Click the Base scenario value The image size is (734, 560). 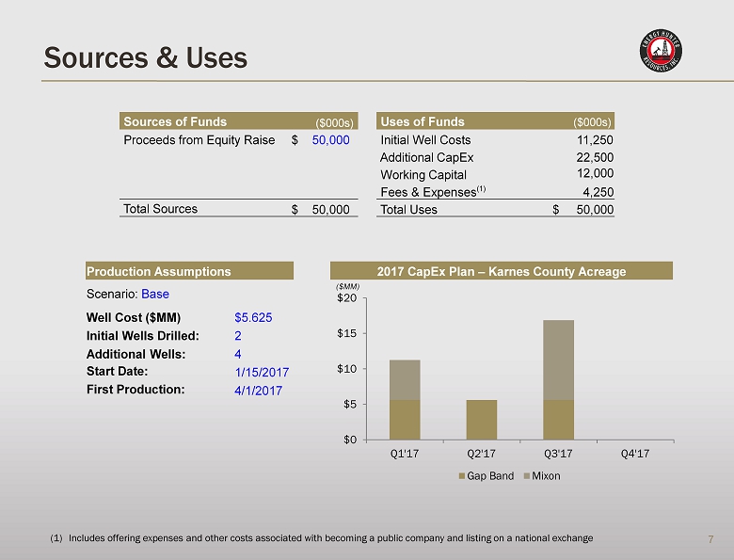pos(155,294)
